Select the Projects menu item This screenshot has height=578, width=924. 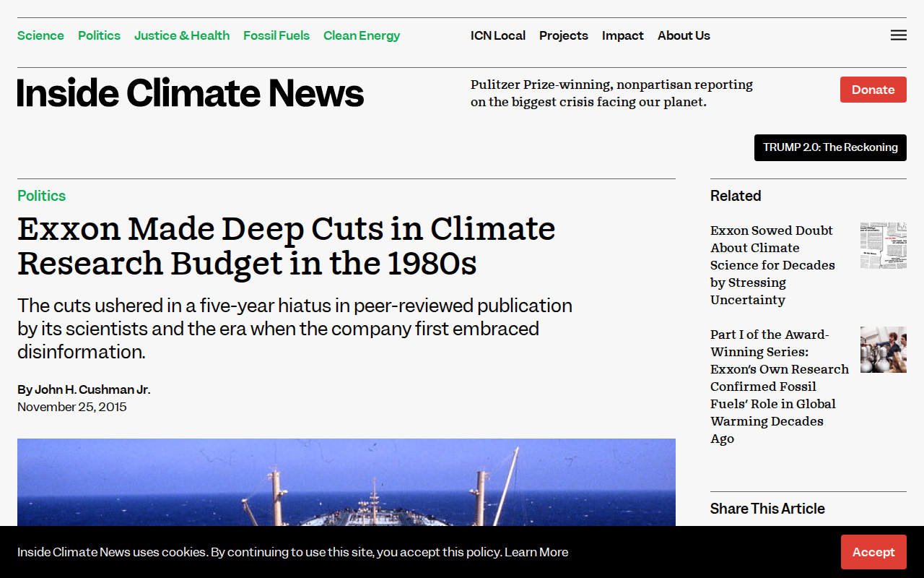[x=564, y=35]
